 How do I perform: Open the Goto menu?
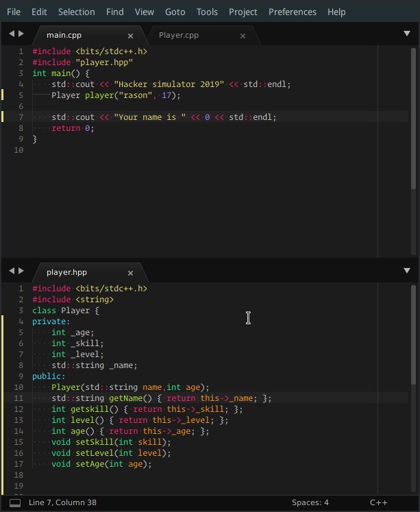(x=175, y=12)
